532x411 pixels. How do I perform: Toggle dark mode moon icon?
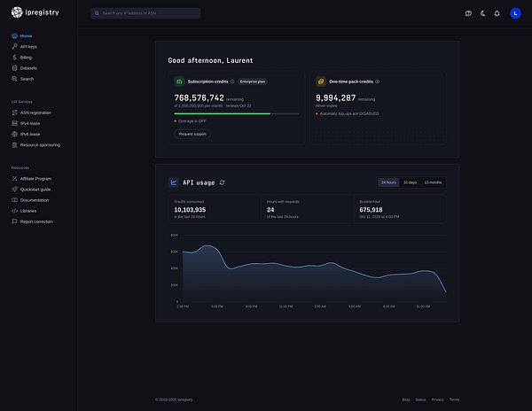point(482,13)
